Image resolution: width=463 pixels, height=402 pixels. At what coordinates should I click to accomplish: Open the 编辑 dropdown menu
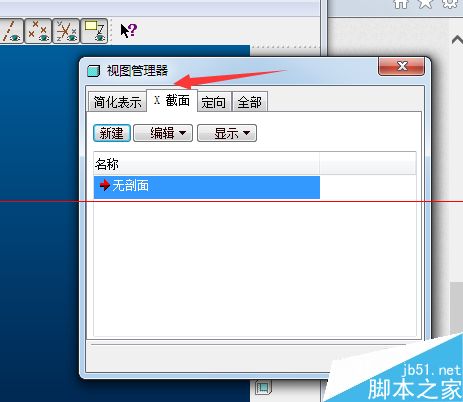click(x=163, y=133)
